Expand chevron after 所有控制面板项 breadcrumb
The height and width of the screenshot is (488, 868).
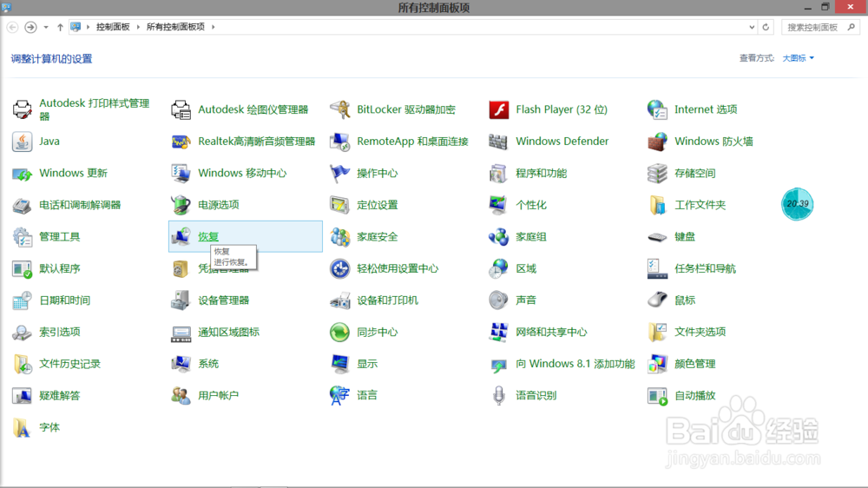point(214,27)
